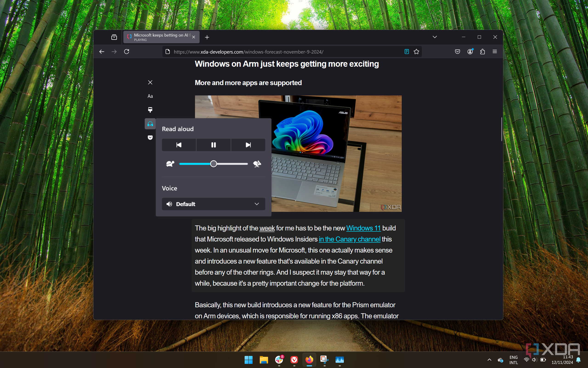Open Snipping Tool from taskbar
The image size is (588, 368).
coord(324,360)
